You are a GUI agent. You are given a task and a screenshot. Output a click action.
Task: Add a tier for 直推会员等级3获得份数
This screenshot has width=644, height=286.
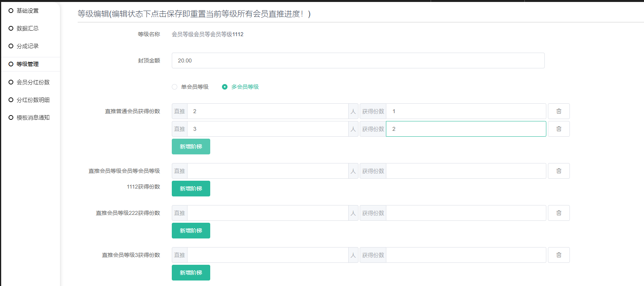pyautogui.click(x=191, y=273)
